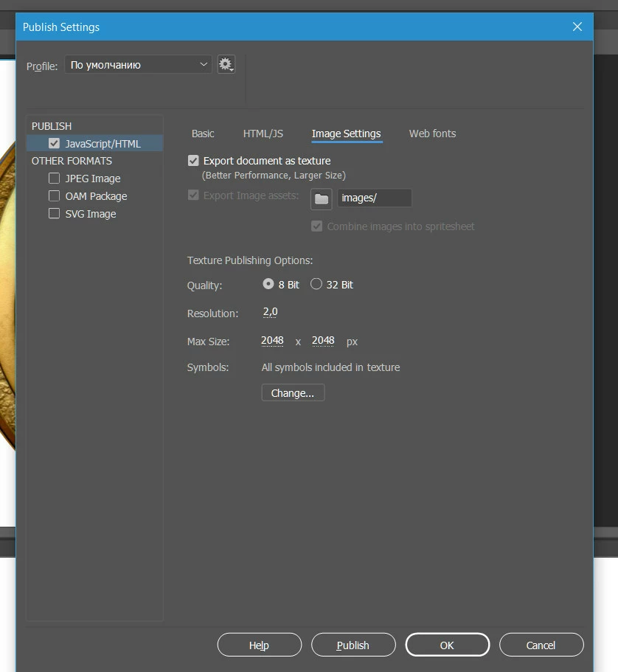The width and height of the screenshot is (618, 672).
Task: Confirm with the OK button
Action: pyautogui.click(x=447, y=645)
